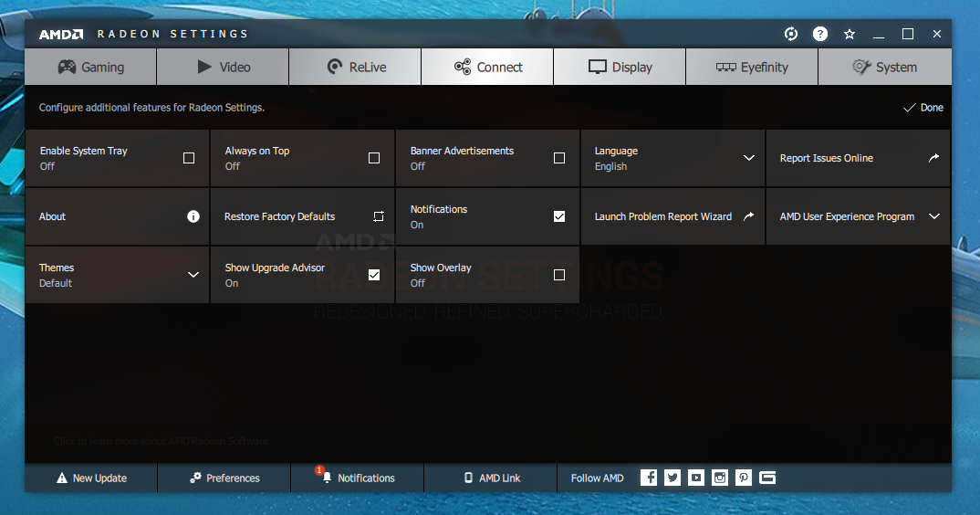Open AMD's Pinterest page icon

(744, 478)
